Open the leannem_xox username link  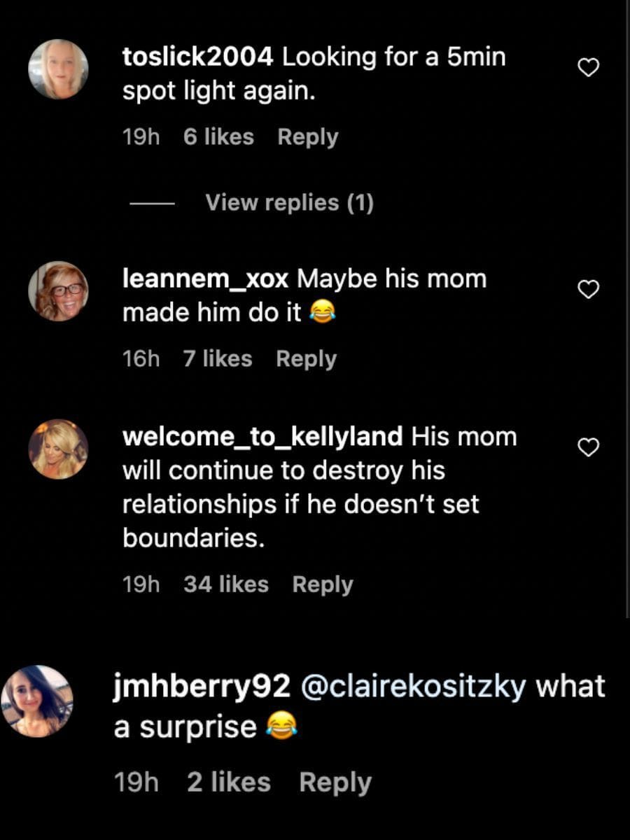tap(205, 279)
